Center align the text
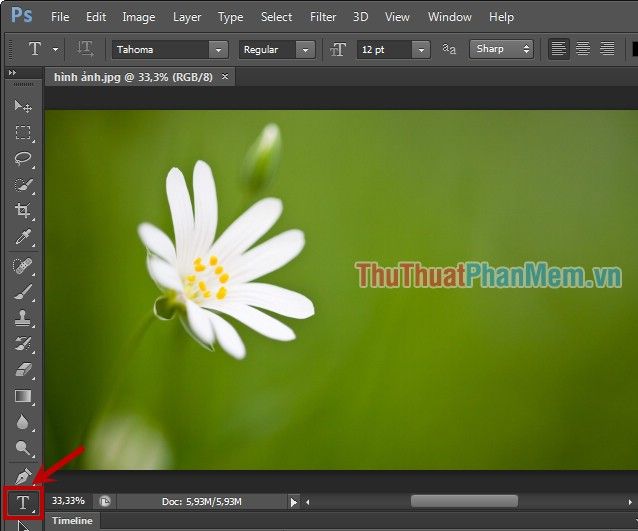The image size is (638, 531). coord(583,49)
